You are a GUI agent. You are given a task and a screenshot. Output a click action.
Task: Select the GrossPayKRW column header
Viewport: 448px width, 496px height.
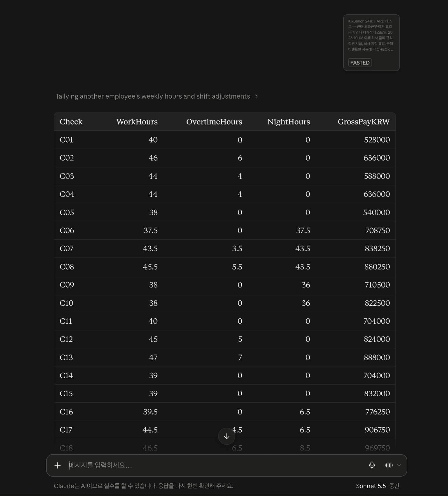pos(363,122)
